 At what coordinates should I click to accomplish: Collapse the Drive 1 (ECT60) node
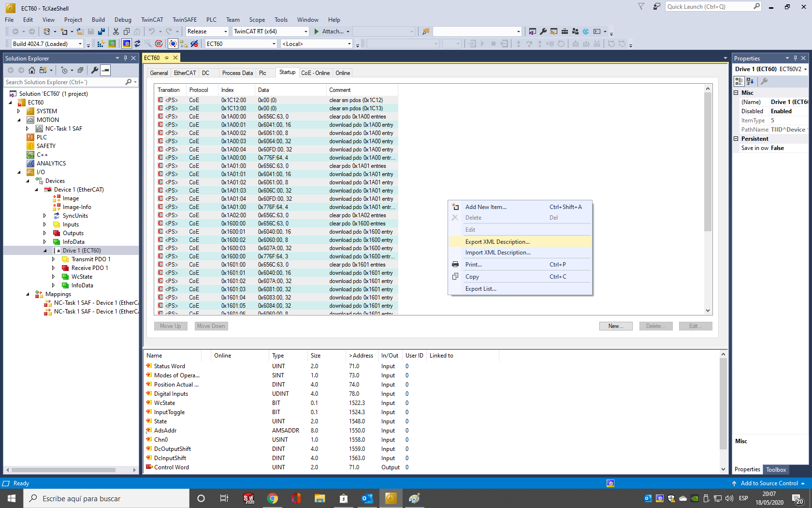pos(45,251)
